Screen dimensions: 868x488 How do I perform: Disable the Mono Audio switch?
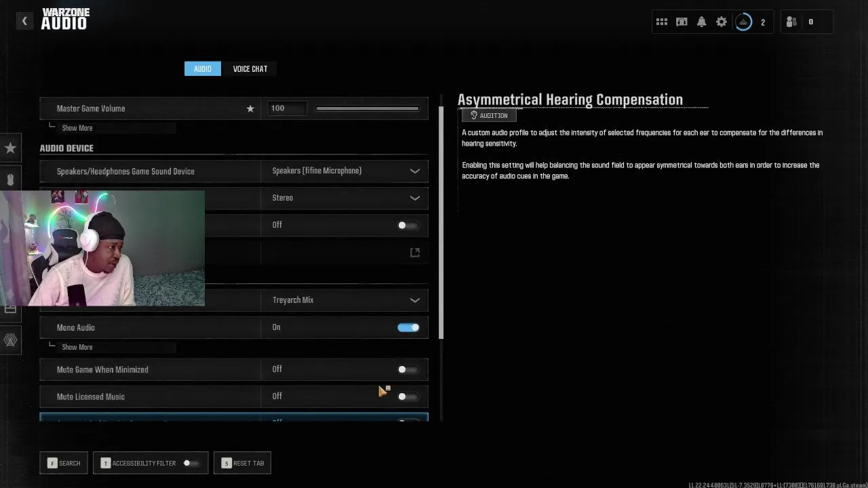408,327
